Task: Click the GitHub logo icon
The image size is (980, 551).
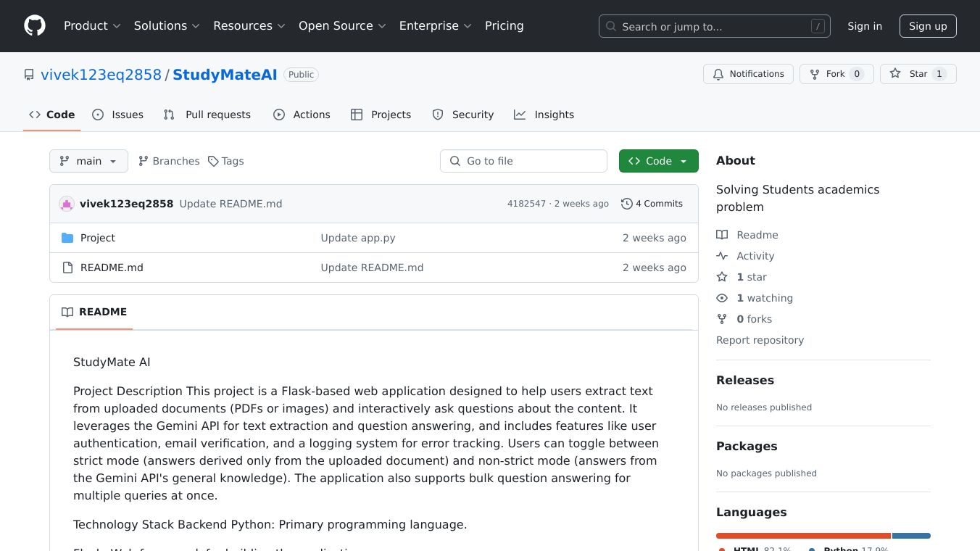Action: point(34,26)
